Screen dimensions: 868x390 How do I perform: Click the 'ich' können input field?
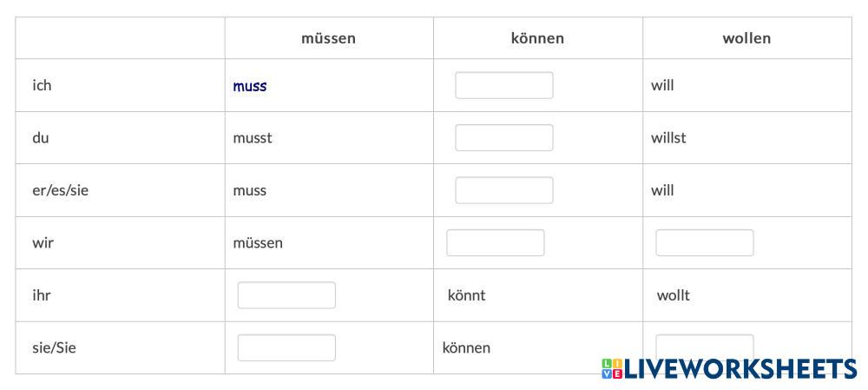tap(503, 85)
